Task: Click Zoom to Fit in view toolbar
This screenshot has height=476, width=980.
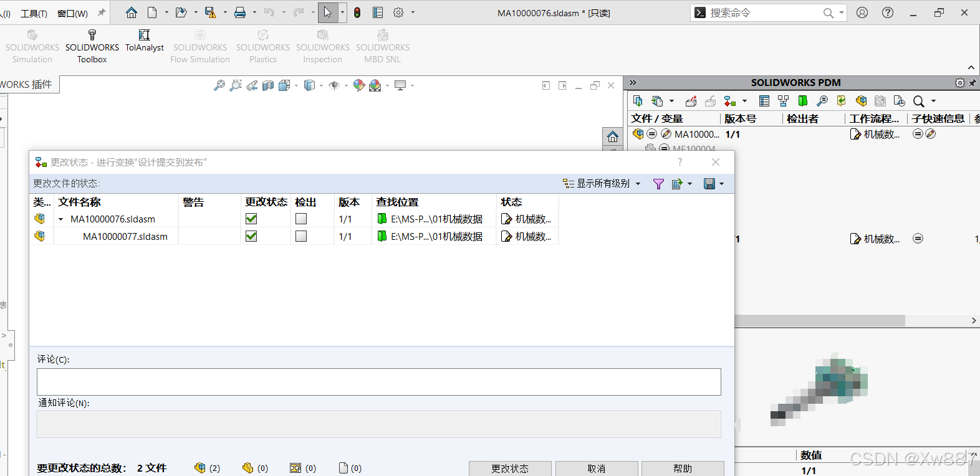Action: [219, 85]
